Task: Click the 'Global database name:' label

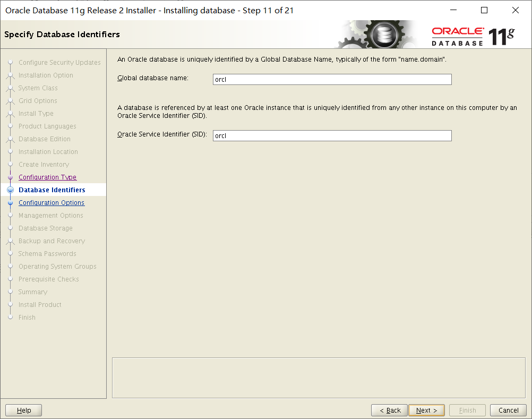Action: pos(153,78)
